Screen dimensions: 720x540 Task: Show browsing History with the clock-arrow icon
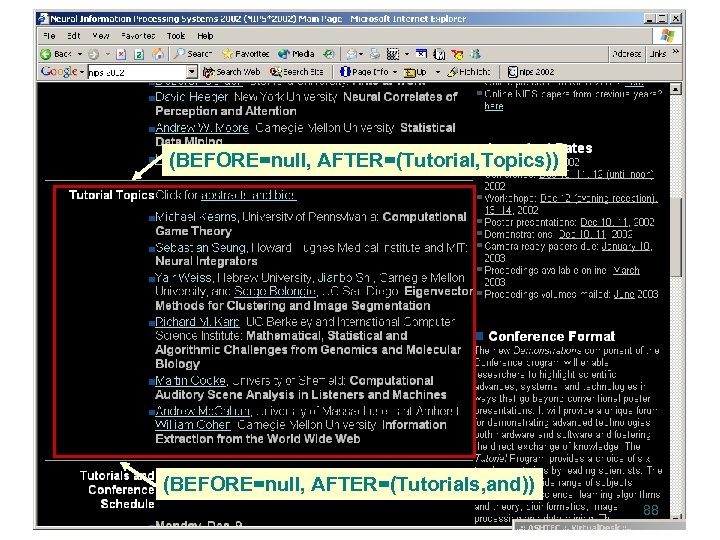[329, 54]
